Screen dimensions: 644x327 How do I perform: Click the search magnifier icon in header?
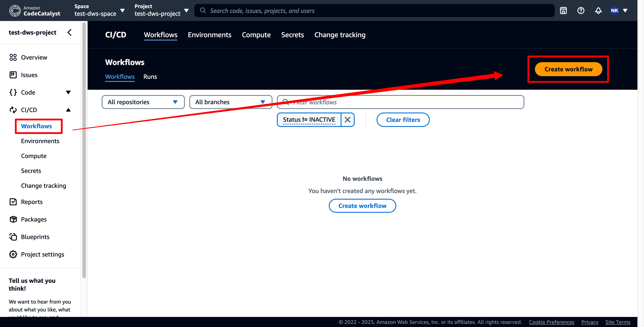coord(203,11)
